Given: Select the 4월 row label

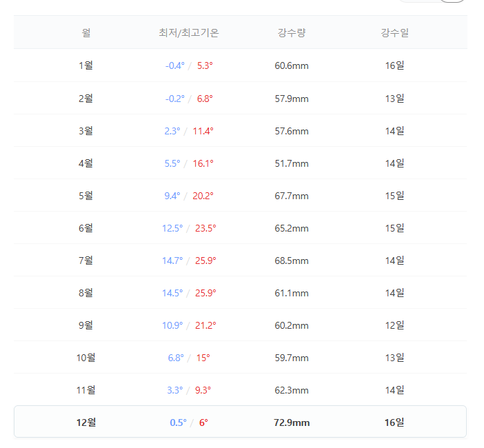Looking at the screenshot, I should point(85,163).
